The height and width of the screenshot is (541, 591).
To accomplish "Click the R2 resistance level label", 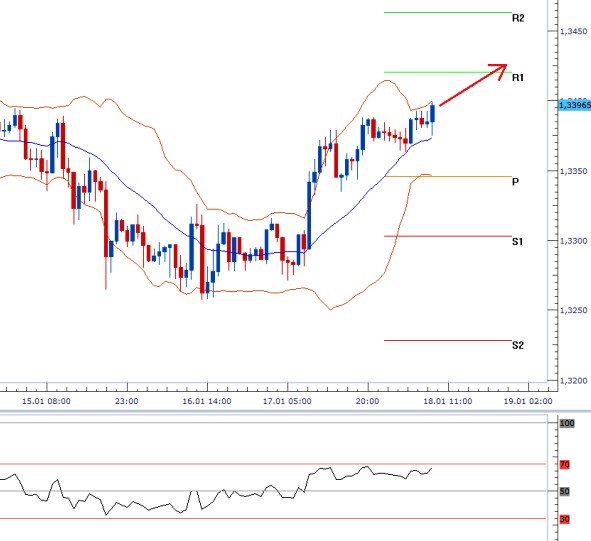I will point(518,18).
